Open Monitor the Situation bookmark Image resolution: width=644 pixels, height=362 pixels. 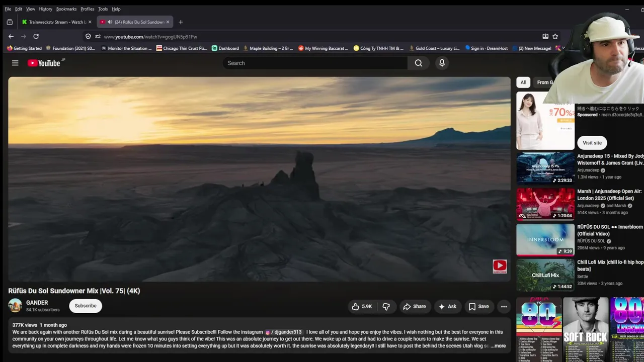click(x=126, y=48)
